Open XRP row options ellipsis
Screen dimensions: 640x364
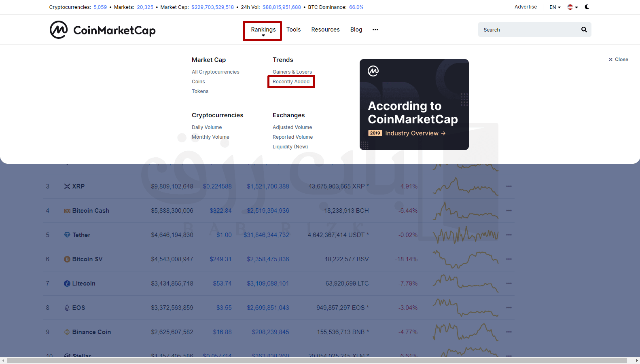pos(509,186)
